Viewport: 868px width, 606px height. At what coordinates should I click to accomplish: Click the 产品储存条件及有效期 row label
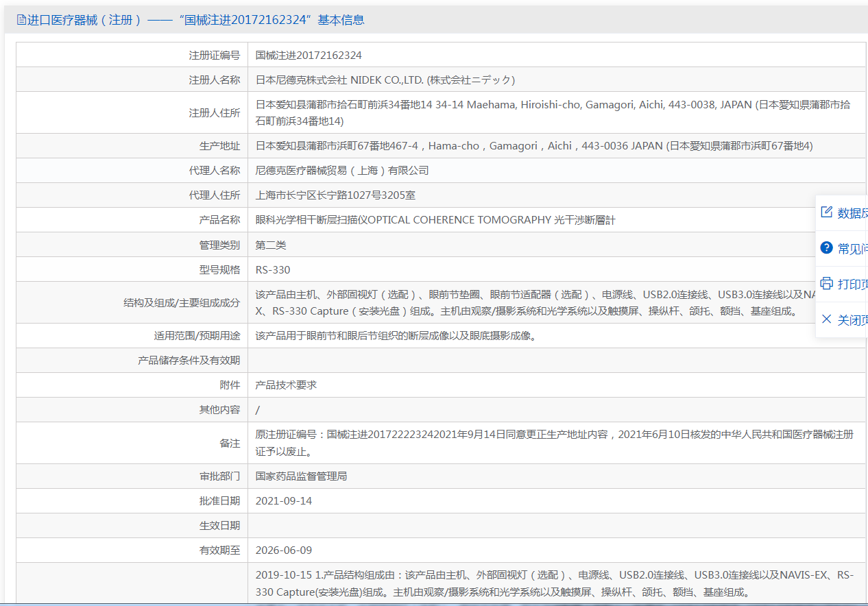pyautogui.click(x=189, y=360)
